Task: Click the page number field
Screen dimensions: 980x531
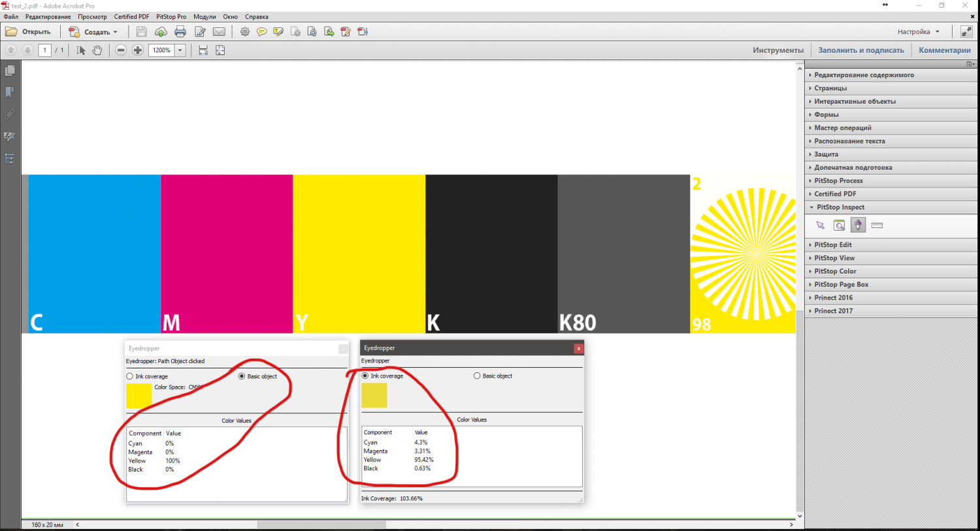Action: coord(44,50)
